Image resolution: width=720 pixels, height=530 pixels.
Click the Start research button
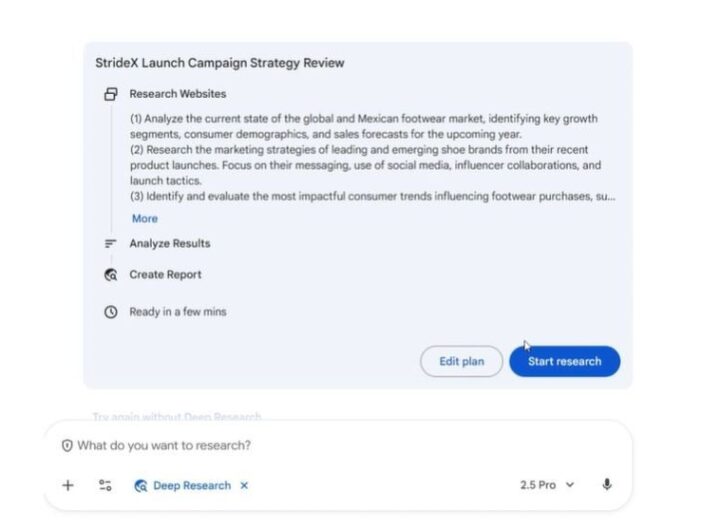[x=564, y=361]
